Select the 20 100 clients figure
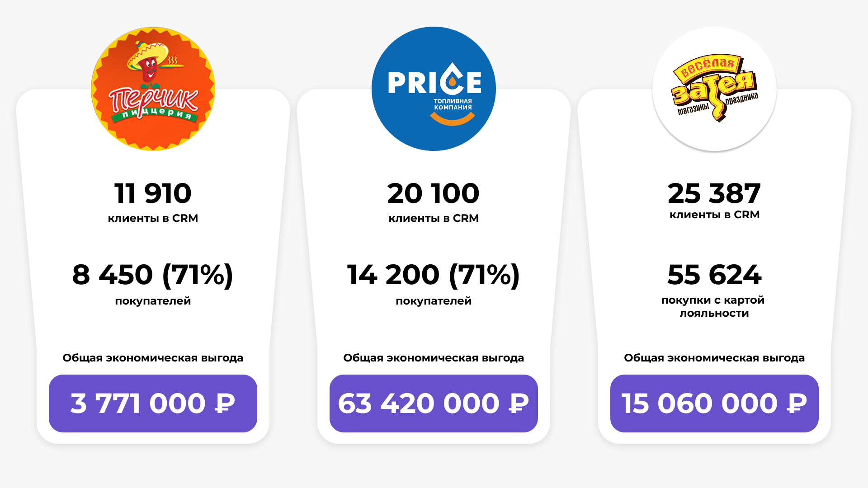Viewport: 868px width, 488px height. click(x=434, y=193)
